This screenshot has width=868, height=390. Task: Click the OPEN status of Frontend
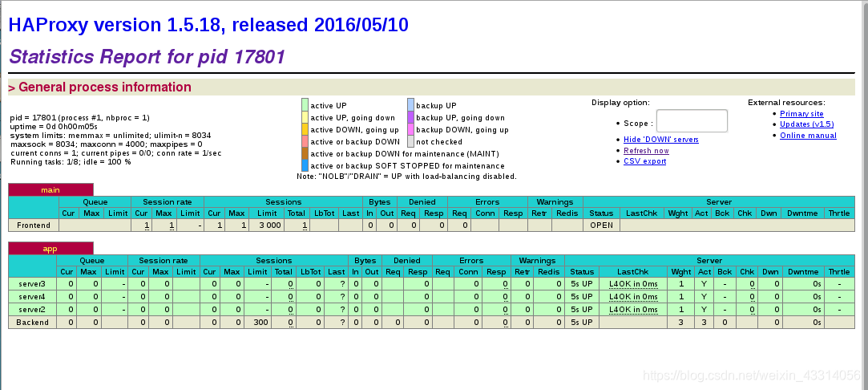601,225
